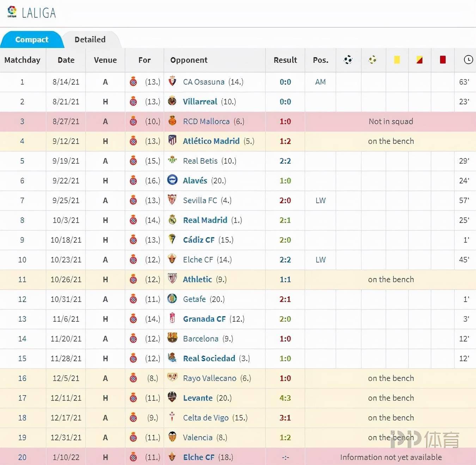Screen dimensions: 476x465
Task: Open matchday 8 number link
Action: (22, 220)
